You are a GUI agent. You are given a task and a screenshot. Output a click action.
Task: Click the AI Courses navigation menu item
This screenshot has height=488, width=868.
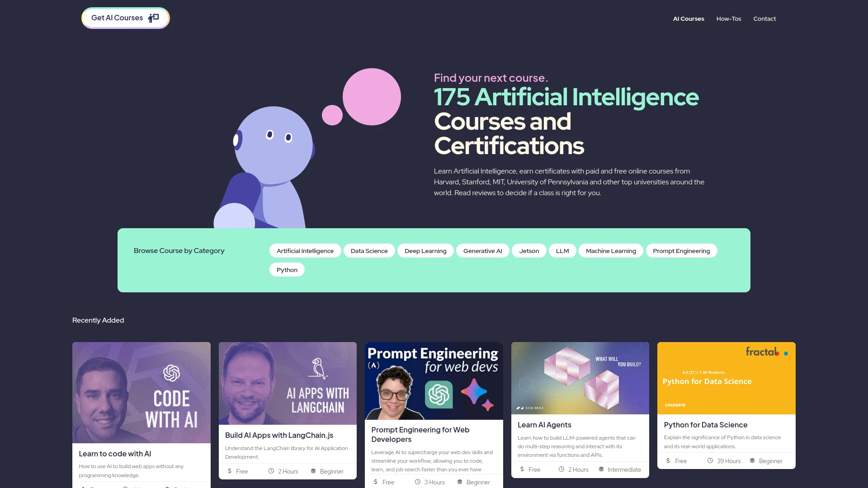click(689, 18)
